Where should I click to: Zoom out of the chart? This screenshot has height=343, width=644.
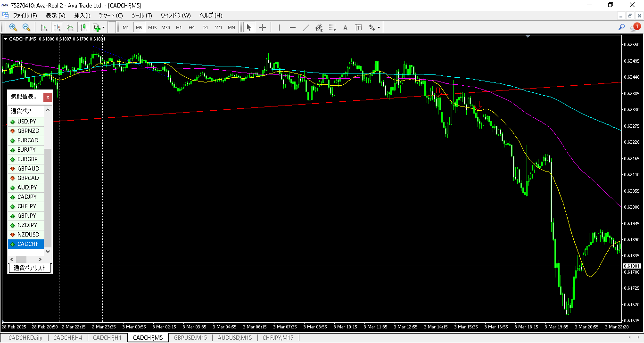pos(26,27)
